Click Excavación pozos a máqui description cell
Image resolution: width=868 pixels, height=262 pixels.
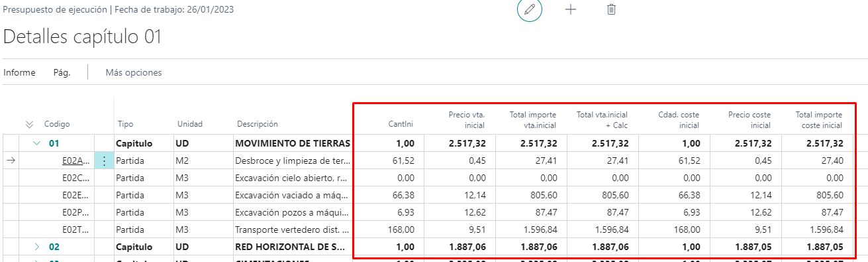point(293,212)
